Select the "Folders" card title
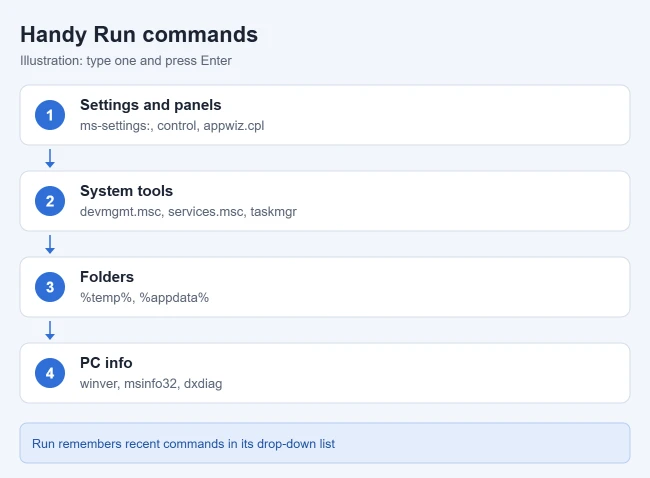The width and height of the screenshot is (650, 478). pyautogui.click(x=107, y=277)
